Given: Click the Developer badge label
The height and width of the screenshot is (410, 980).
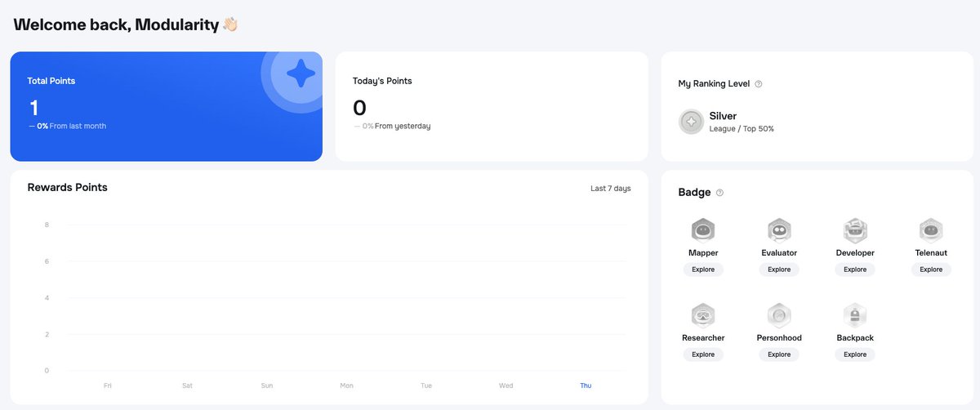Looking at the screenshot, I should tap(855, 253).
